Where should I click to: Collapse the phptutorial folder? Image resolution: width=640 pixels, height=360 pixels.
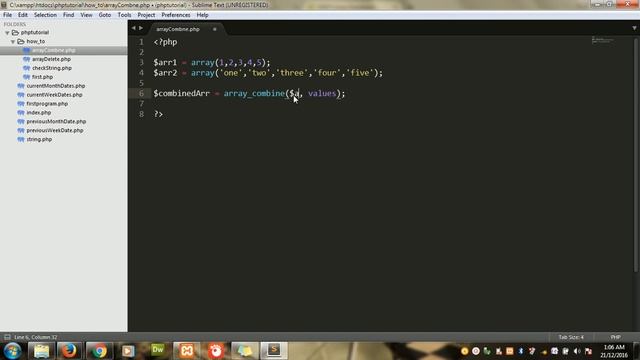point(7,33)
